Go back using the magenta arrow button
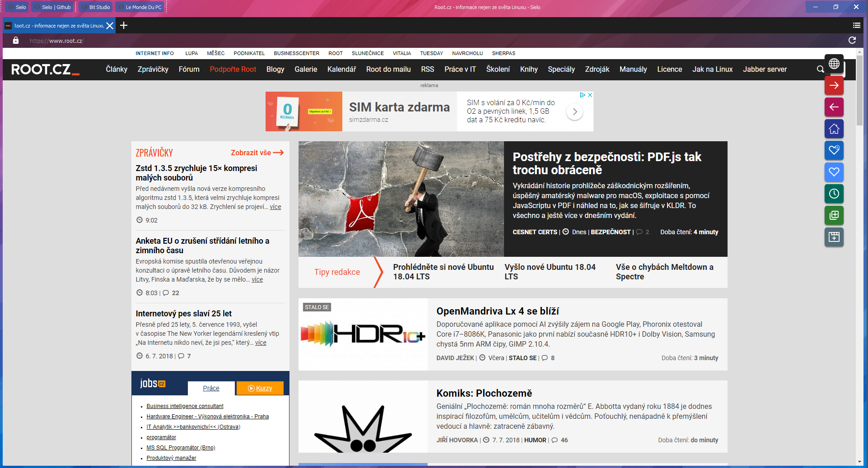868x468 pixels. 834,107
